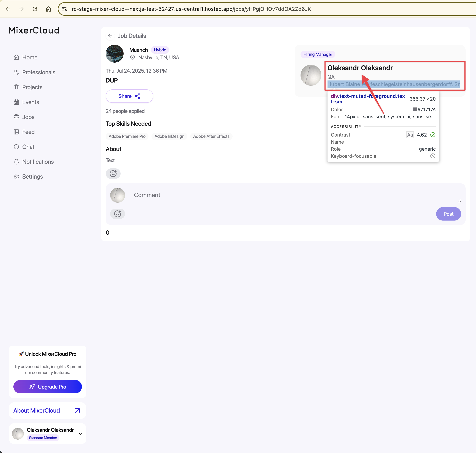Expand the Oleksandr Oleksandr account menu chevron
This screenshot has width=476, height=453.
coord(80,433)
